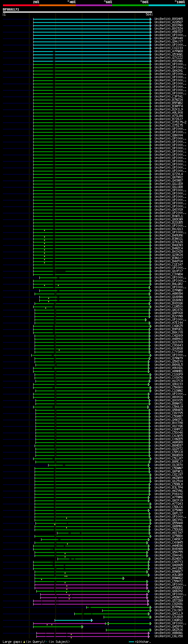Select hit UniRef100_C3PTA1
Image resolution: width=188 pixels, height=644 pixels.
(169, 97)
